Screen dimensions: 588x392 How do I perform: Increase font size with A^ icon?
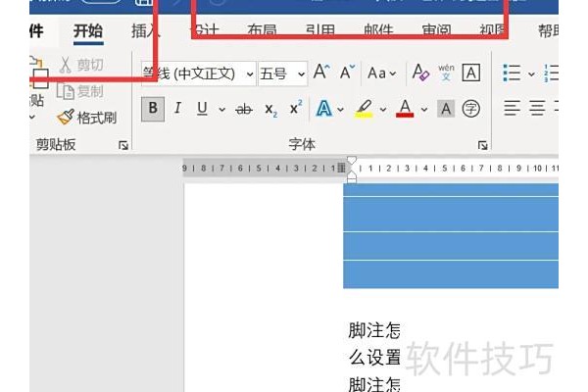(x=321, y=72)
